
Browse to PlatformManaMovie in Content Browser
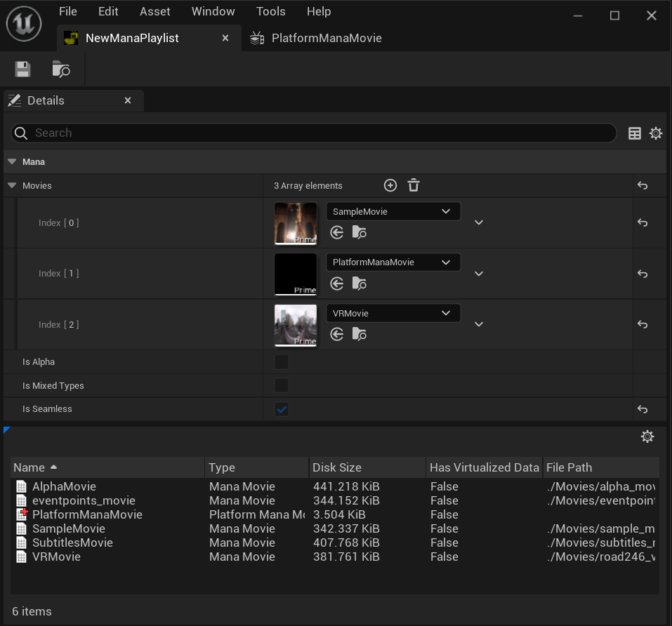(x=359, y=284)
